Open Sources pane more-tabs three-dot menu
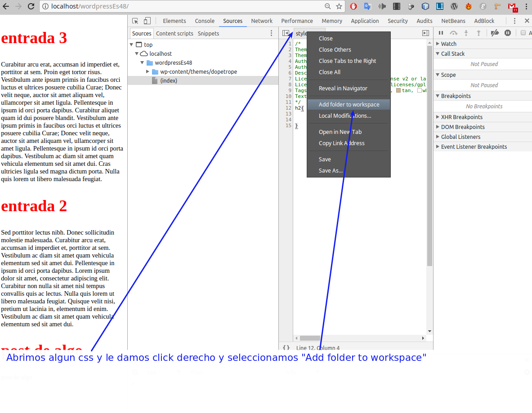Image resolution: width=532 pixels, height=413 pixels. click(x=271, y=33)
